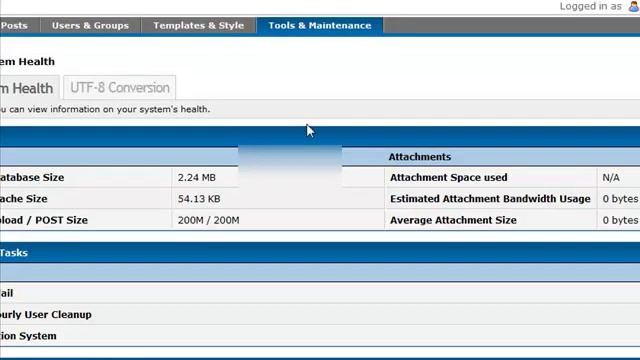Select the Database Size label
640x360 pixels.
(x=32, y=178)
